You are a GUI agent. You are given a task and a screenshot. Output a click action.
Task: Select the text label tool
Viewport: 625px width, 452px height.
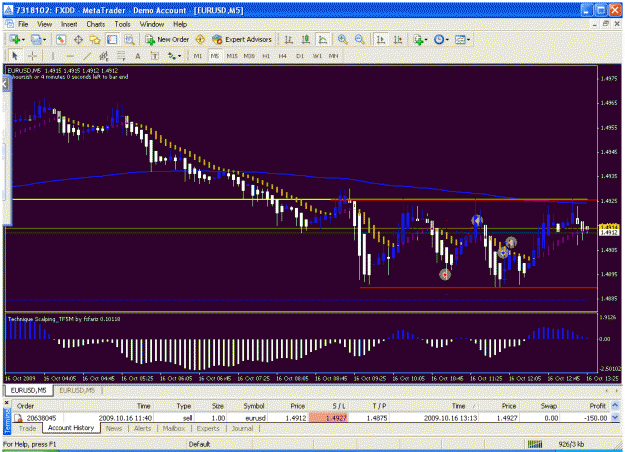tap(155, 56)
